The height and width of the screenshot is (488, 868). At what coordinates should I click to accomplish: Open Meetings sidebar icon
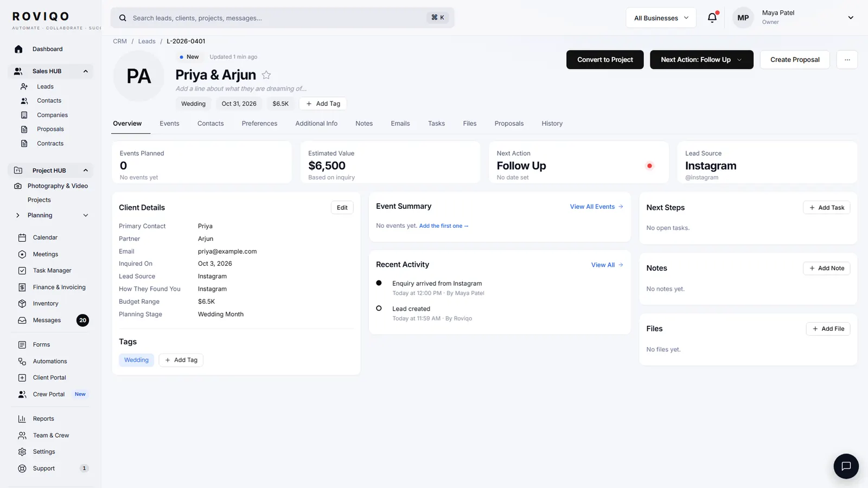(22, 254)
